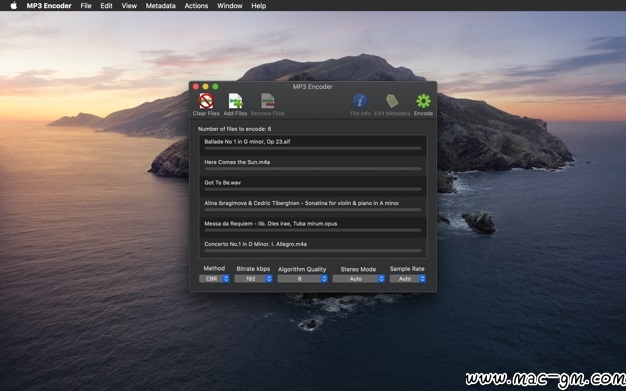
Task: Click the progress bar under Concerto No.1 in D Minor
Action: coord(313,251)
